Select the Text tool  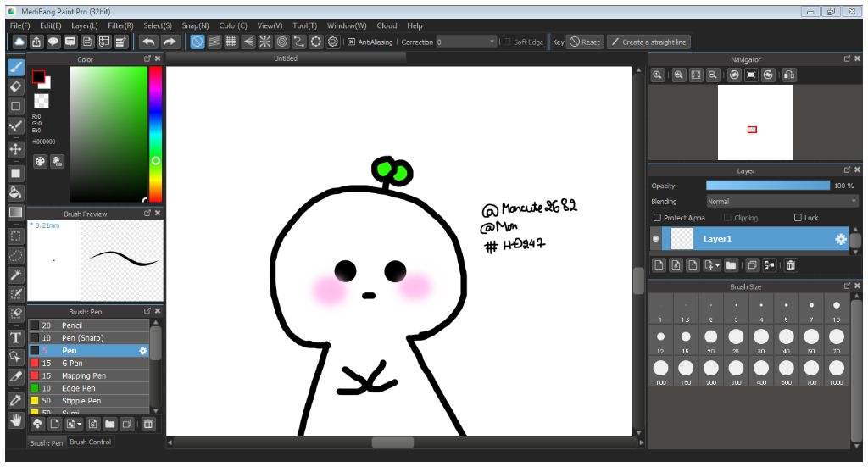(15, 337)
